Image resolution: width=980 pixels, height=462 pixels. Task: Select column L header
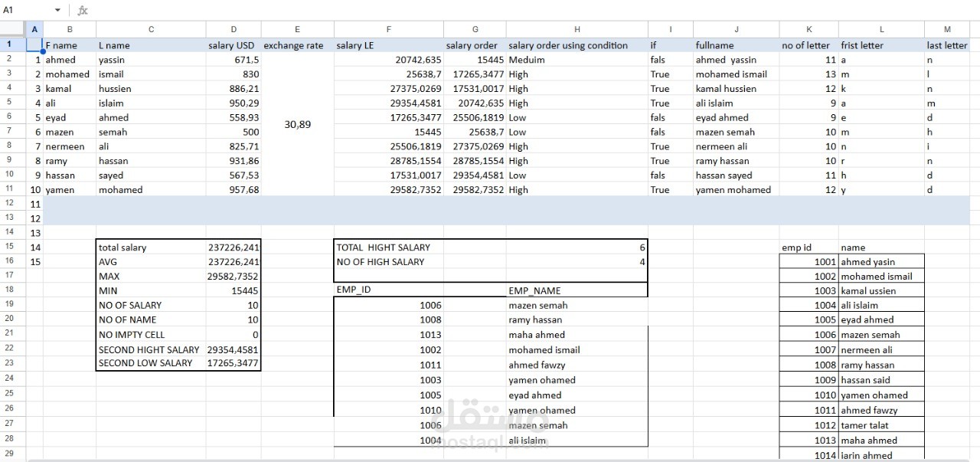[x=881, y=30]
